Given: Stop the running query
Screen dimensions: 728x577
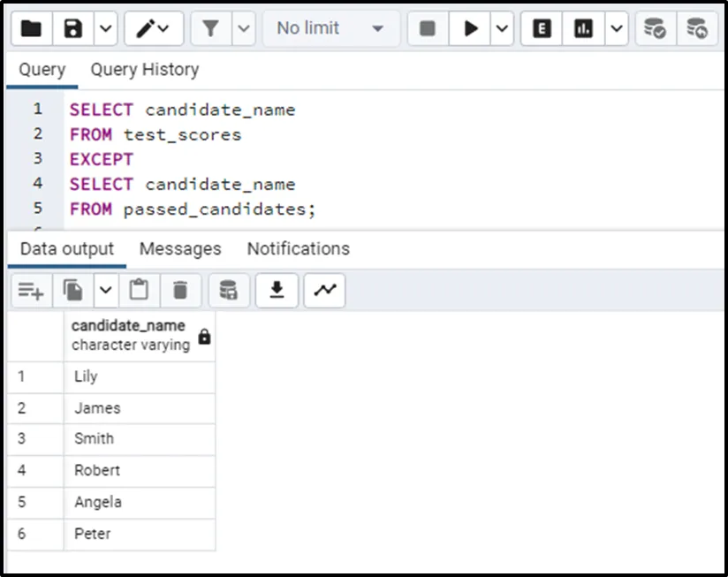Looking at the screenshot, I should (x=427, y=29).
